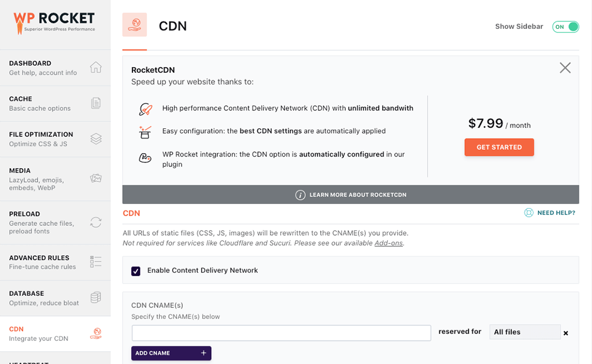Open the All files dropdown
The image size is (592, 364).
(x=525, y=332)
